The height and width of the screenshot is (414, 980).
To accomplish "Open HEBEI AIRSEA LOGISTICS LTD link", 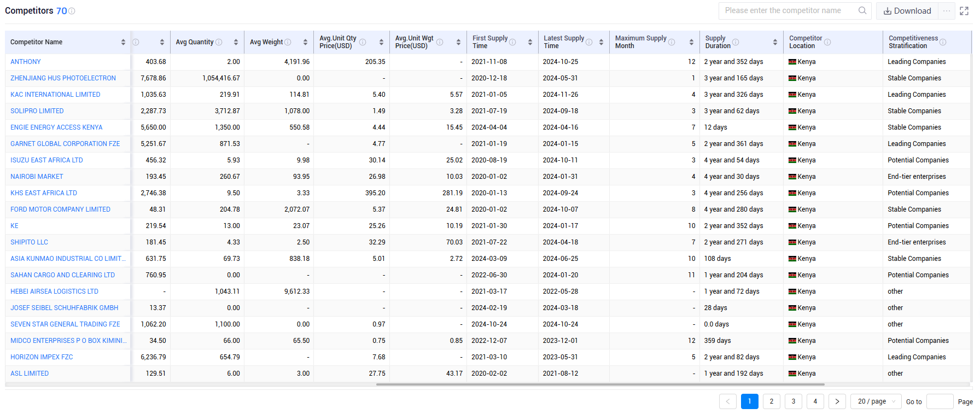I will (x=54, y=291).
